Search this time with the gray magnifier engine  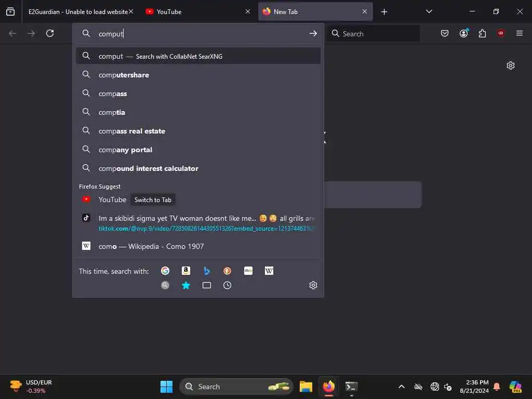point(165,285)
